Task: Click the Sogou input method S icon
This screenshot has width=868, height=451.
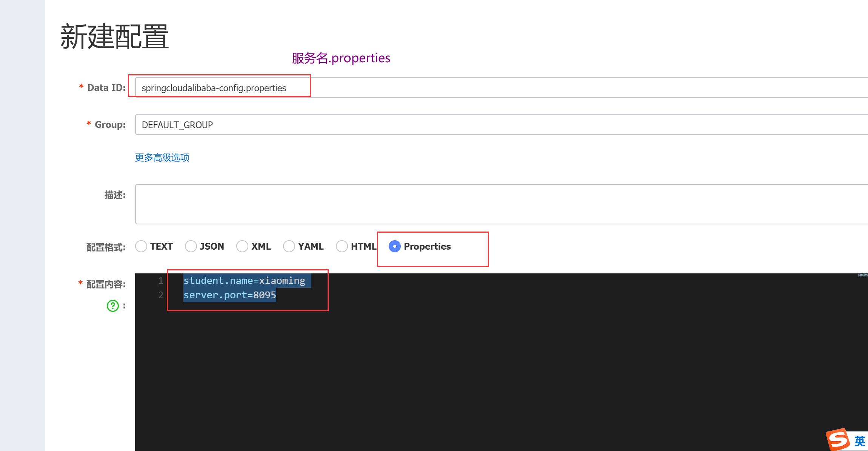Action: coord(838,440)
